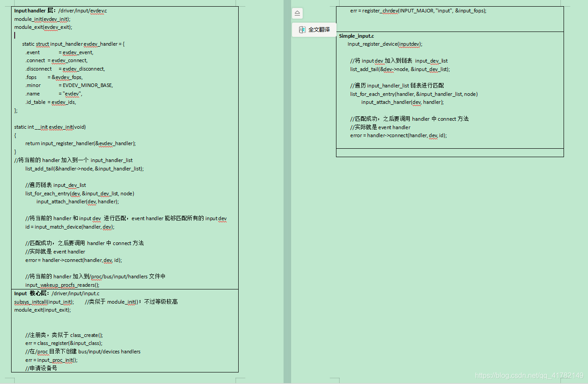Click comment "//遍历链表 input_dev_list"

point(56,185)
